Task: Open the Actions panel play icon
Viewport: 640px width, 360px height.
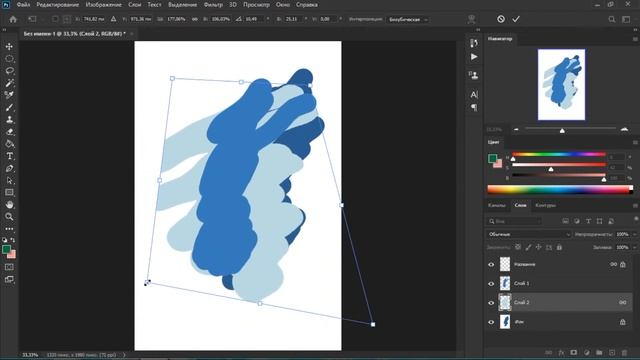Action: click(473, 57)
